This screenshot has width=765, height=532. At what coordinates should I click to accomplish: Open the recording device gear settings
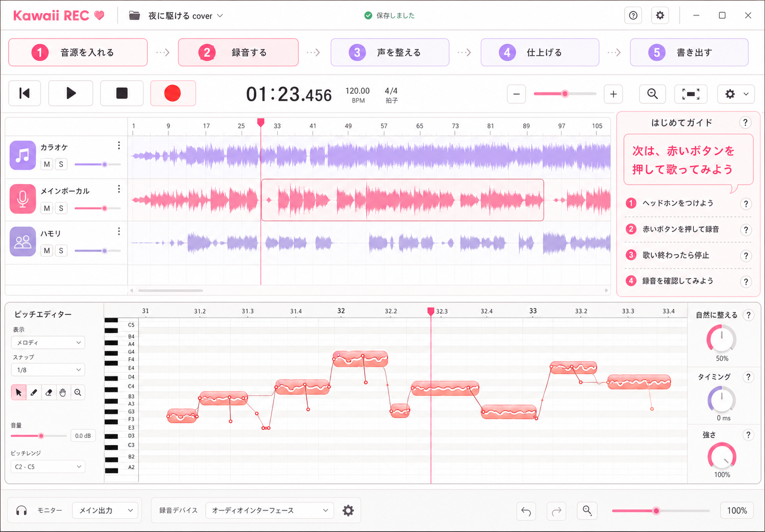coord(348,511)
